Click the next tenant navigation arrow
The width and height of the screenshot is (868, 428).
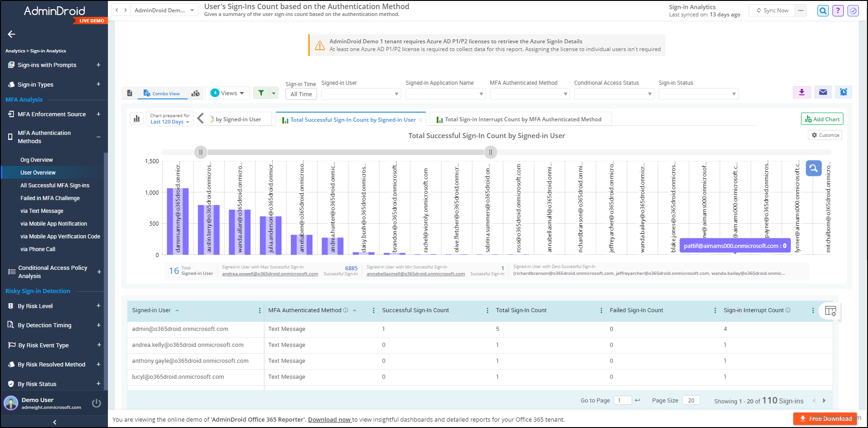pos(125,10)
